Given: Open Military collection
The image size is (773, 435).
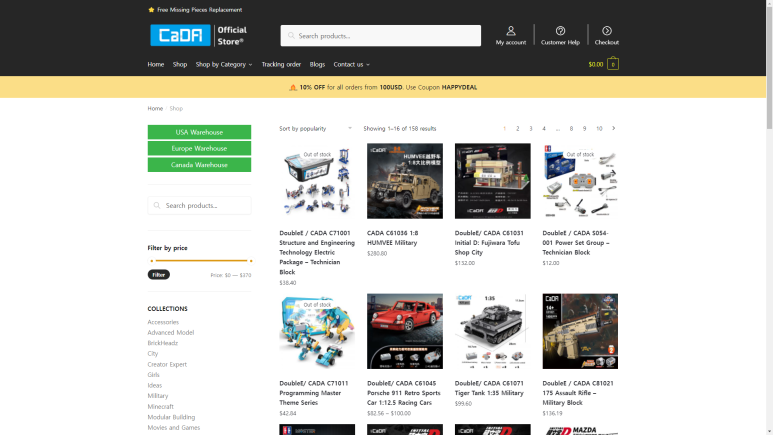Looking at the screenshot, I should click(158, 396).
